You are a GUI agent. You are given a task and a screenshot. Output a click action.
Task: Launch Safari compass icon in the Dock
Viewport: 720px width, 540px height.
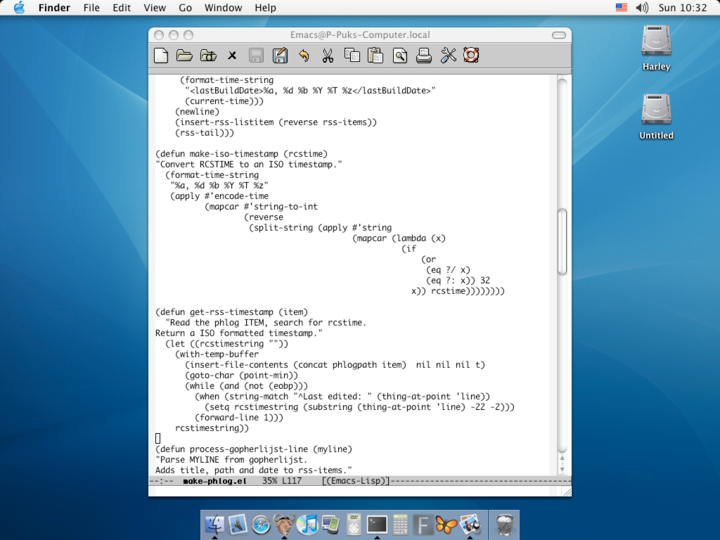coord(261,524)
